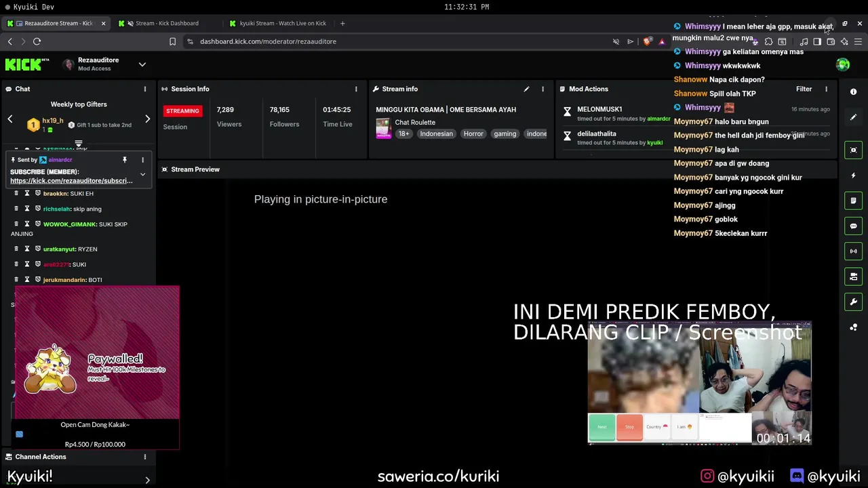Click the Chat Roulette category thumbnail
This screenshot has height=488, width=868.
click(384, 128)
